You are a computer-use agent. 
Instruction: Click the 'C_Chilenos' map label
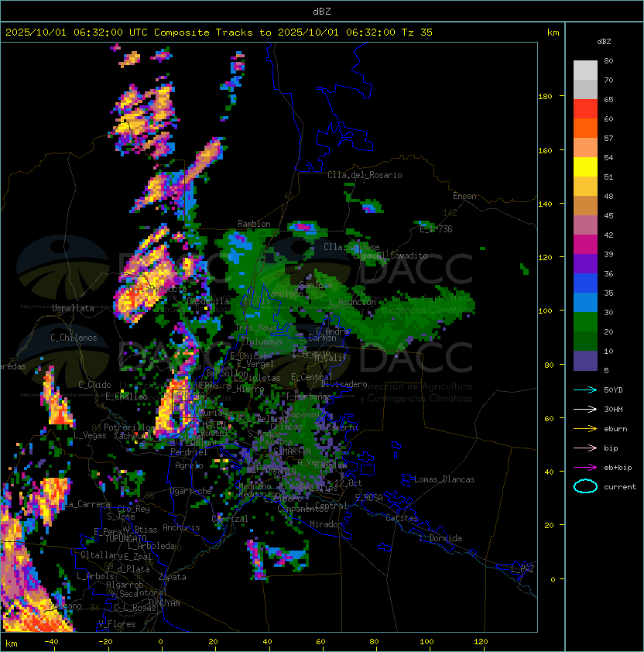tap(74, 338)
